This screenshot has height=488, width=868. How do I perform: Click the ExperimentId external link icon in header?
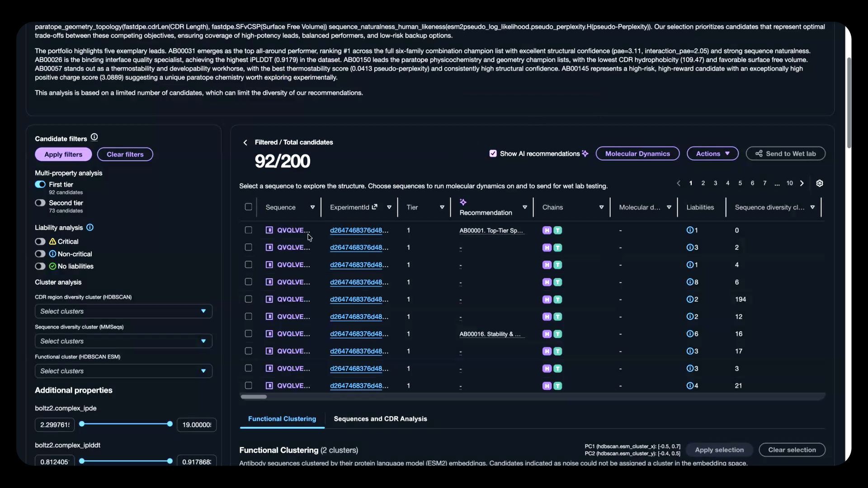374,207
